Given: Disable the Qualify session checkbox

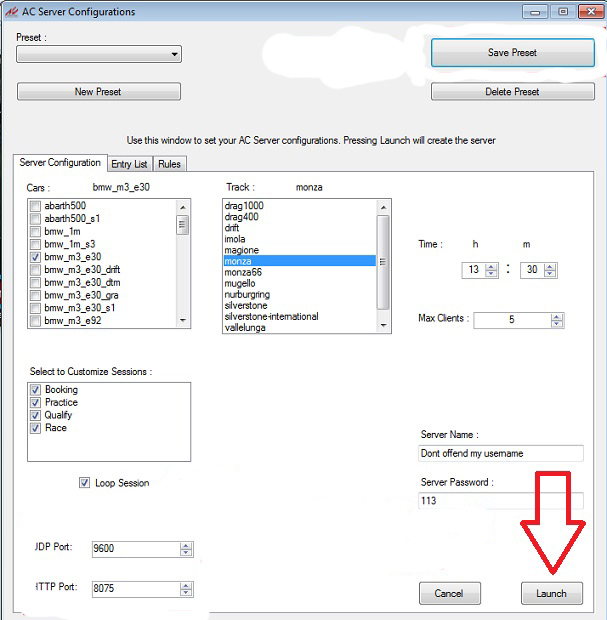Looking at the screenshot, I should click(x=36, y=415).
